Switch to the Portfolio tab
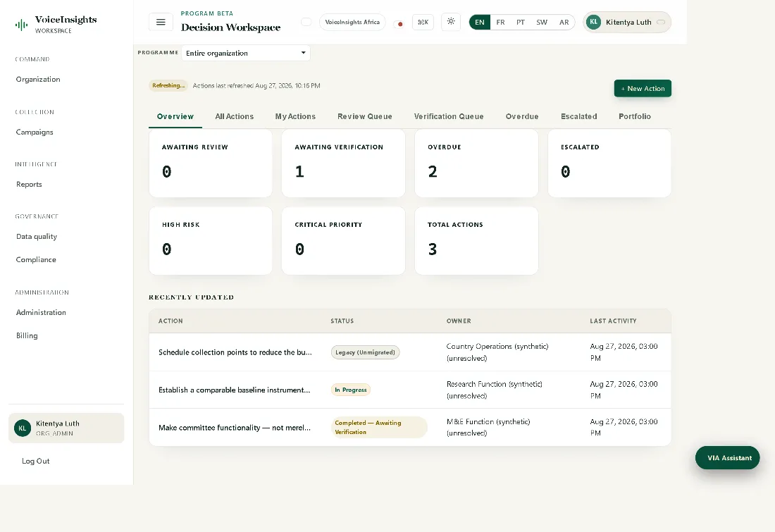The height and width of the screenshot is (532, 775). [635, 116]
